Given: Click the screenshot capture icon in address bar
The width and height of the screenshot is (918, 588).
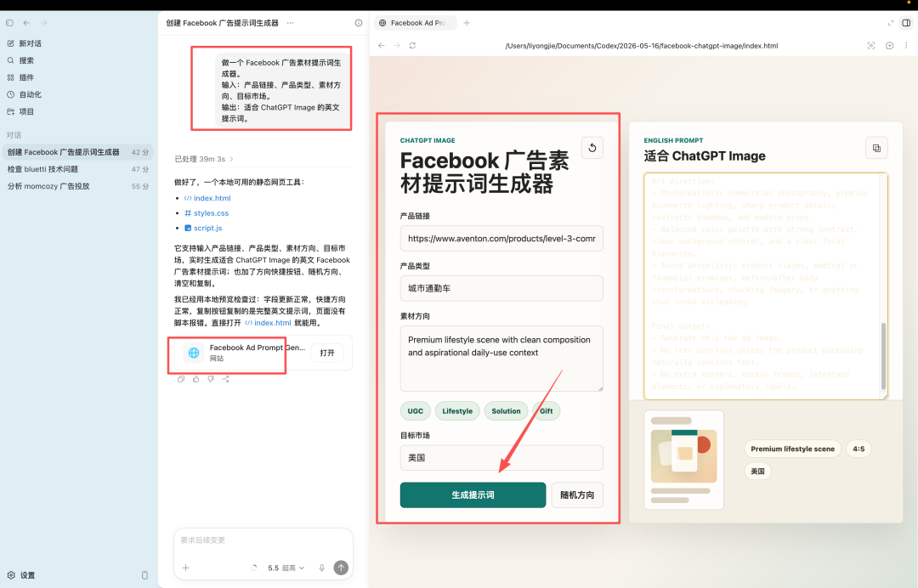Looking at the screenshot, I should [871, 46].
